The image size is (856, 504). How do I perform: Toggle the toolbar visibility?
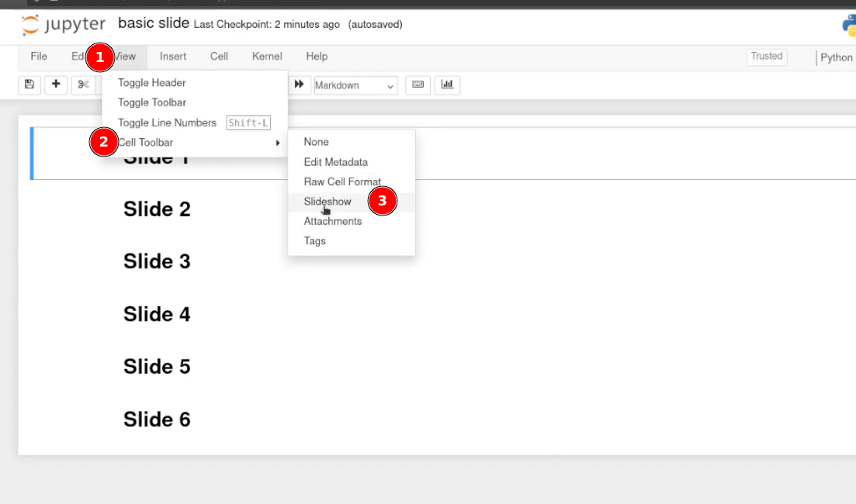pos(152,102)
